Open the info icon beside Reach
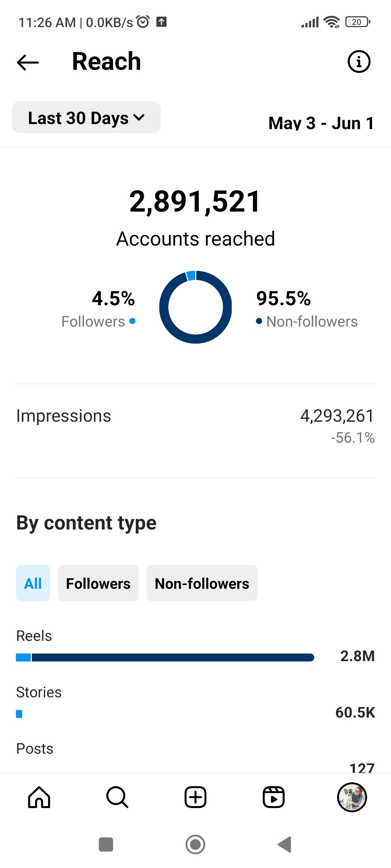The width and height of the screenshot is (391, 868). pos(359,61)
